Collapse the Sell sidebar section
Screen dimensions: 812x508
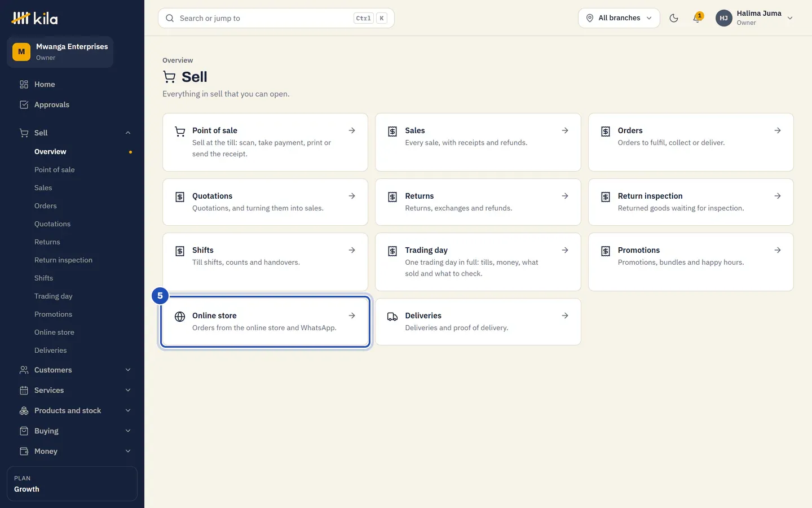tap(77, 133)
